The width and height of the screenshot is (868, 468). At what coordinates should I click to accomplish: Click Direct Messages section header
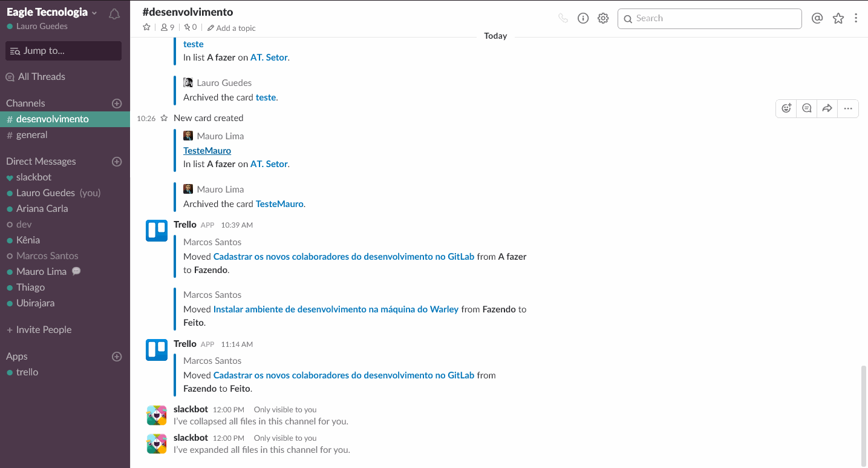[41, 162]
